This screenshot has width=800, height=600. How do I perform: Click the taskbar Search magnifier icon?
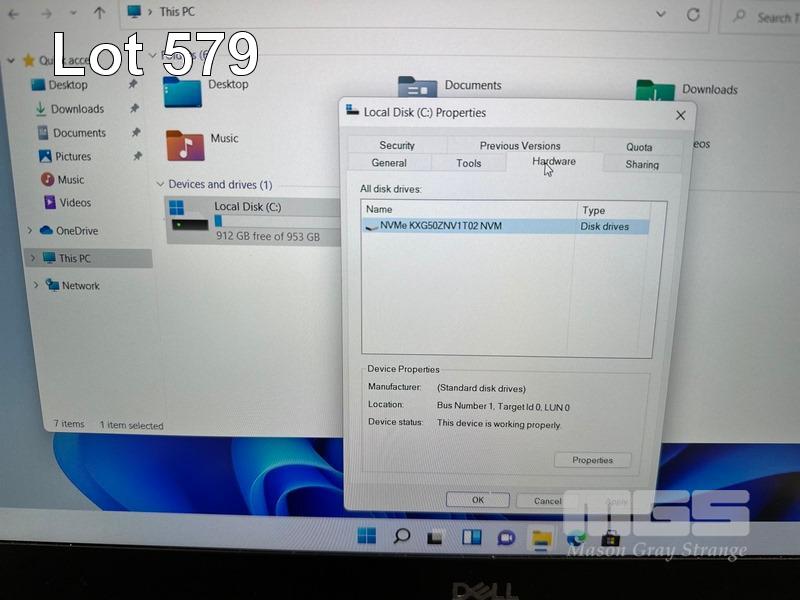(x=401, y=536)
